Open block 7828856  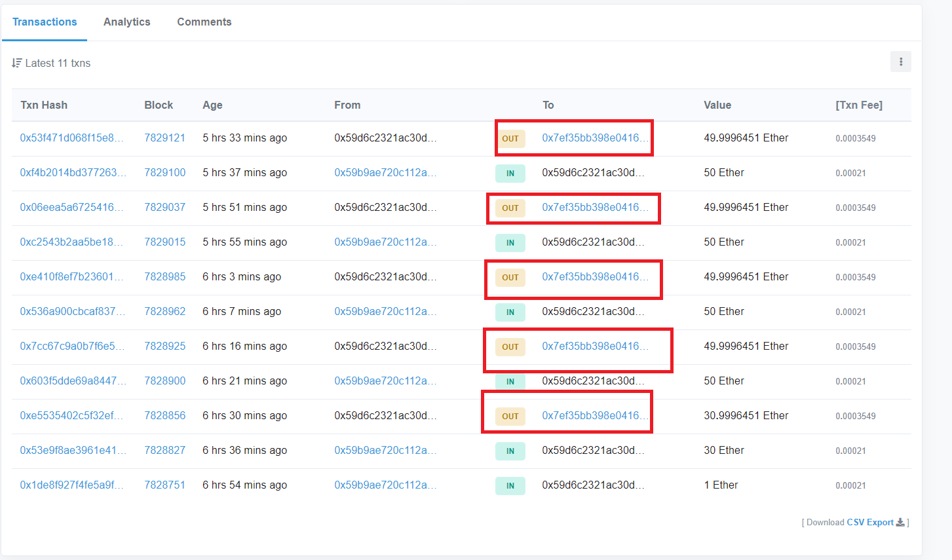pos(164,415)
